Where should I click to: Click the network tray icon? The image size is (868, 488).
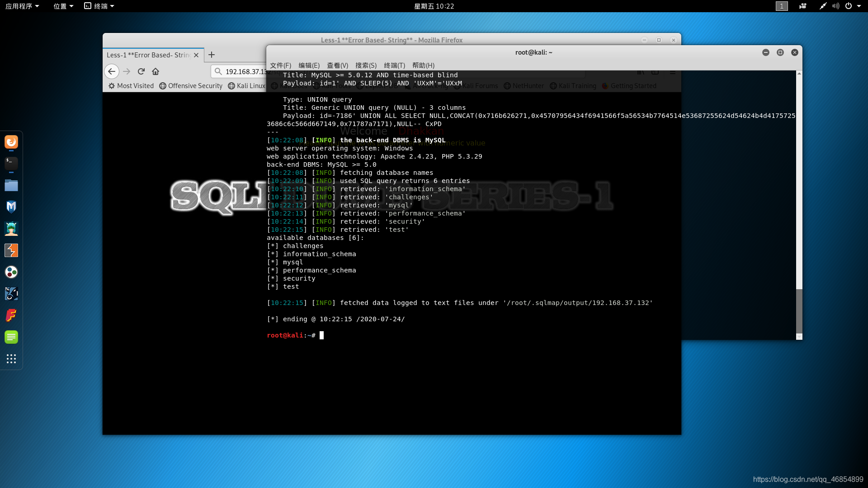(823, 6)
